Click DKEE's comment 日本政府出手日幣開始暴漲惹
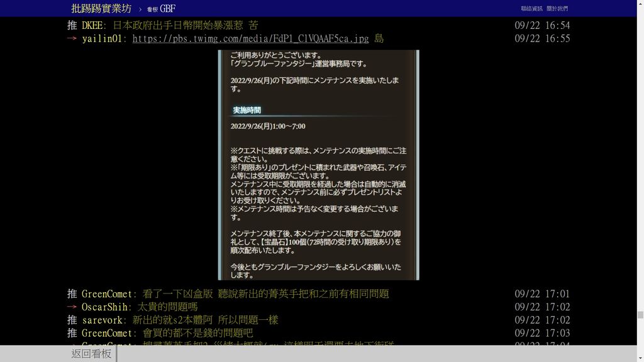The width and height of the screenshot is (644, 362). click(x=186, y=25)
